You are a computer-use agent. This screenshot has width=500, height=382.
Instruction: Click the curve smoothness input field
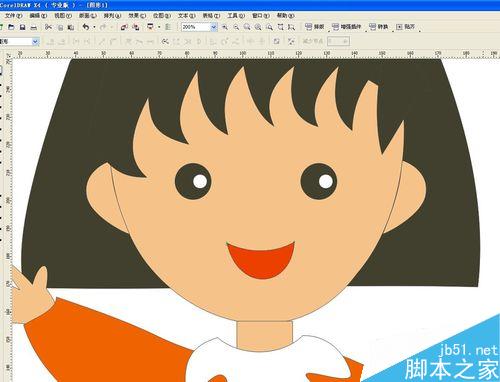point(338,41)
